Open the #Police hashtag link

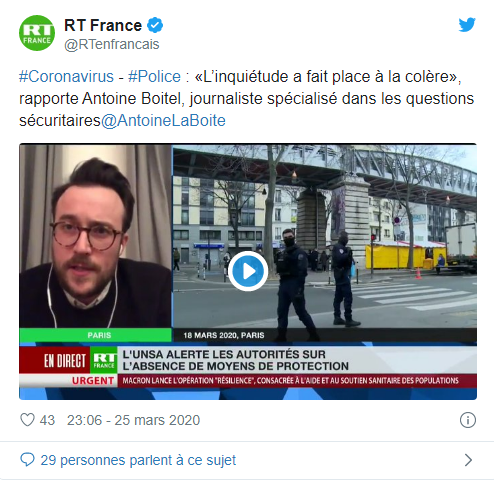[155, 77]
